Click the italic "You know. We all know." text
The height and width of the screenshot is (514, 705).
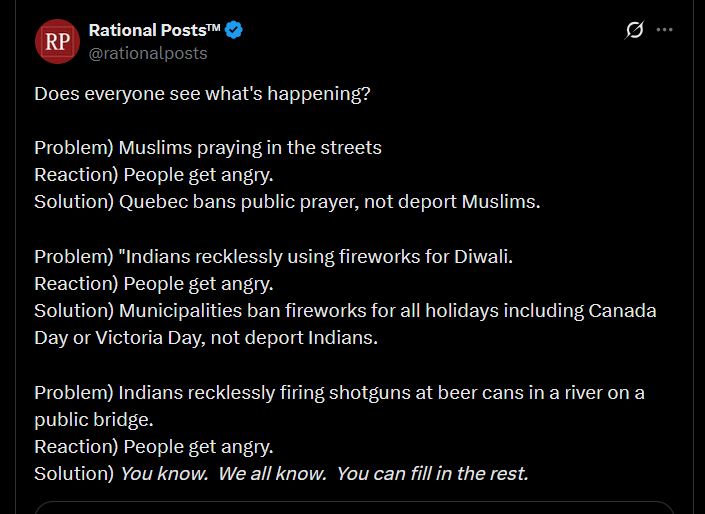pyautogui.click(x=224, y=473)
